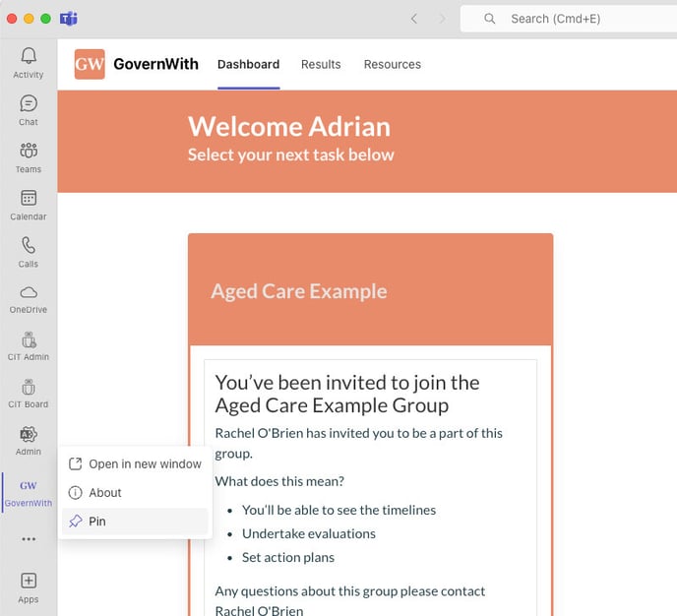Maximize window with the green button

[46, 19]
